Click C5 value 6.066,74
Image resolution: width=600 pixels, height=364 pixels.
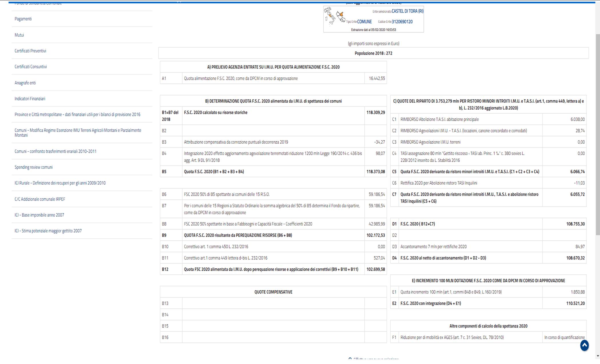tap(577, 172)
